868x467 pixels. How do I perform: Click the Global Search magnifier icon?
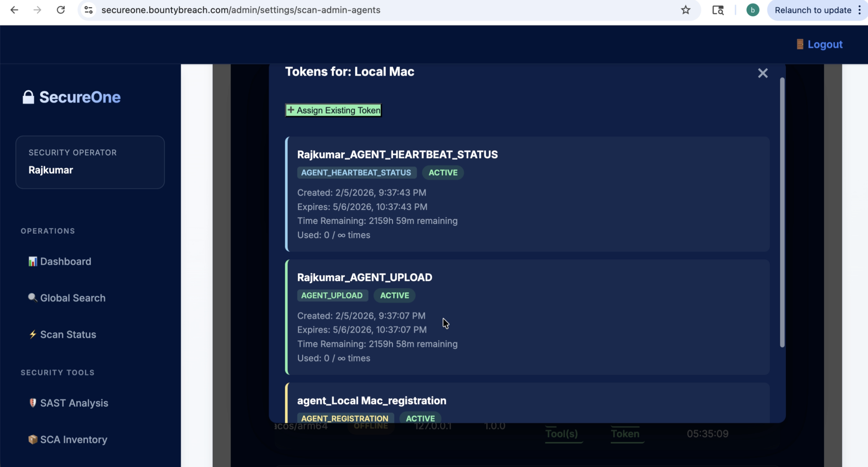pos(33,298)
